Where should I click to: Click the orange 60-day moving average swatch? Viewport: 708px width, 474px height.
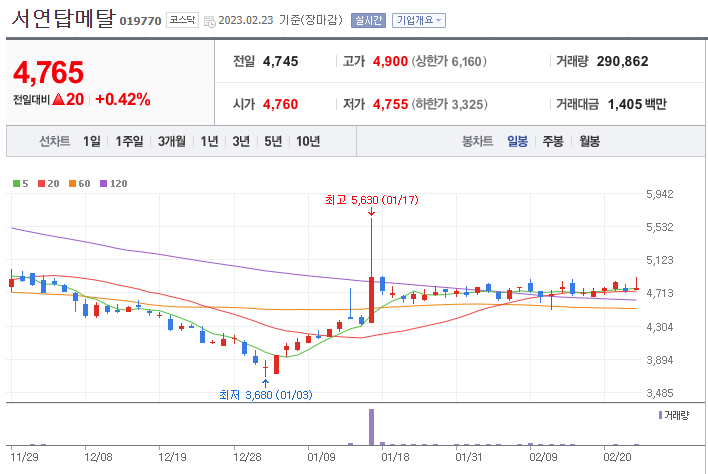tap(72, 184)
